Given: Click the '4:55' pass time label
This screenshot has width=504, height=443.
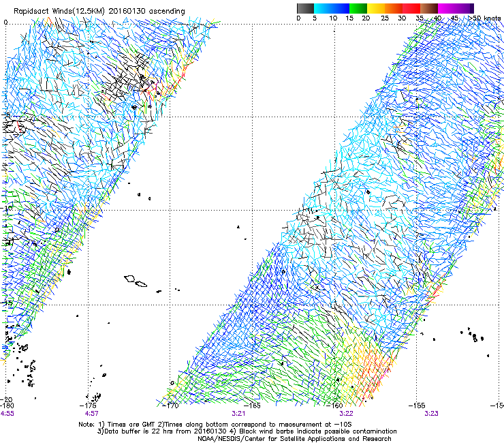Looking at the screenshot, I should pos(7,414).
